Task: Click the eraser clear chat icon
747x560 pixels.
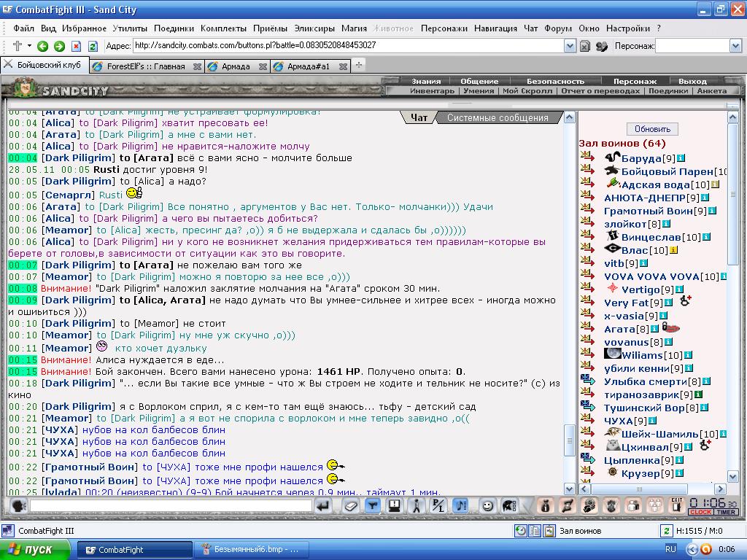Action: (351, 506)
